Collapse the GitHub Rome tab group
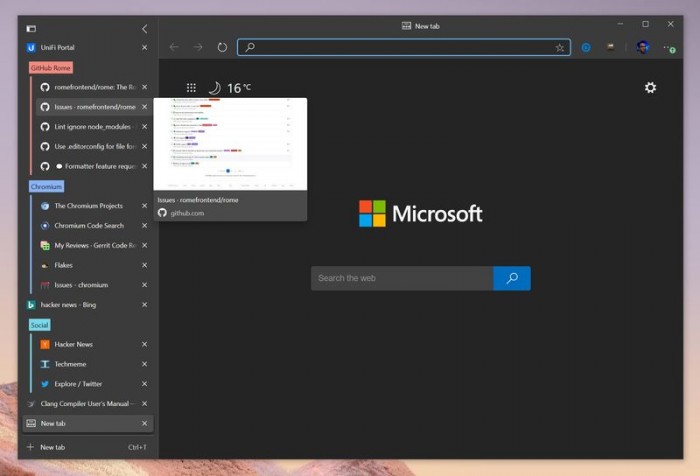The height and width of the screenshot is (476, 700). (x=50, y=68)
